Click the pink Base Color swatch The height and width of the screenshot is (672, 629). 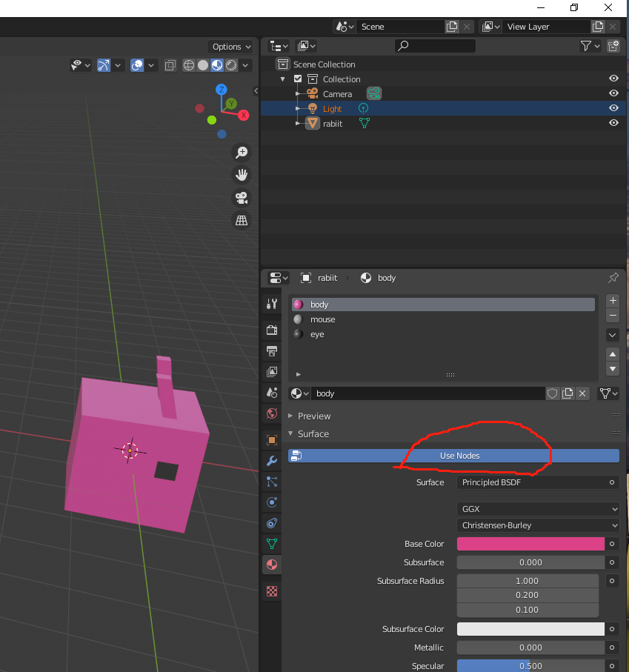530,544
